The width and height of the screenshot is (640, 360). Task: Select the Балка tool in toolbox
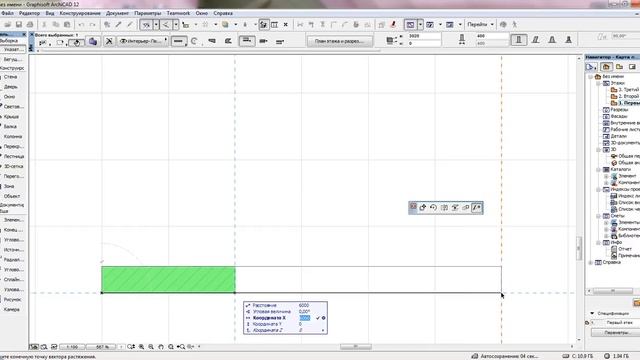10,127
